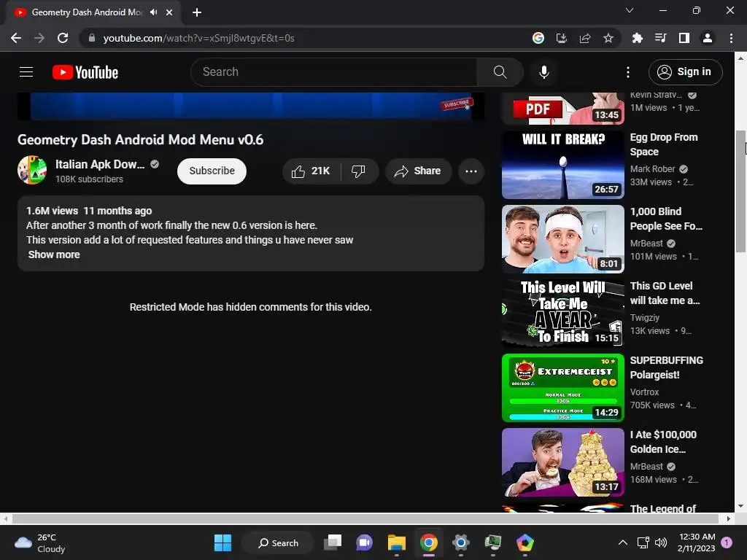This screenshot has height=560, width=747.
Task: Go forward with the browser arrow
Action: 39,38
